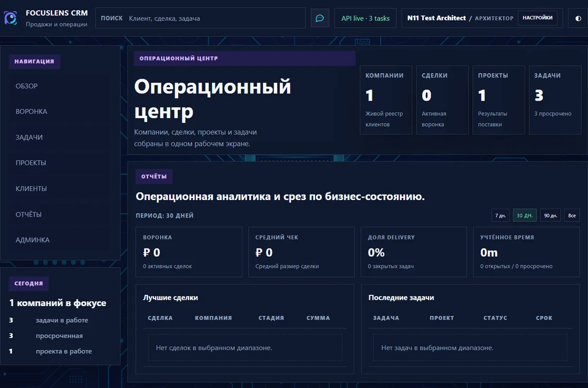The height and width of the screenshot is (388, 588).
Task: Click the ЗАДАЧА column header
Action: 386,318
